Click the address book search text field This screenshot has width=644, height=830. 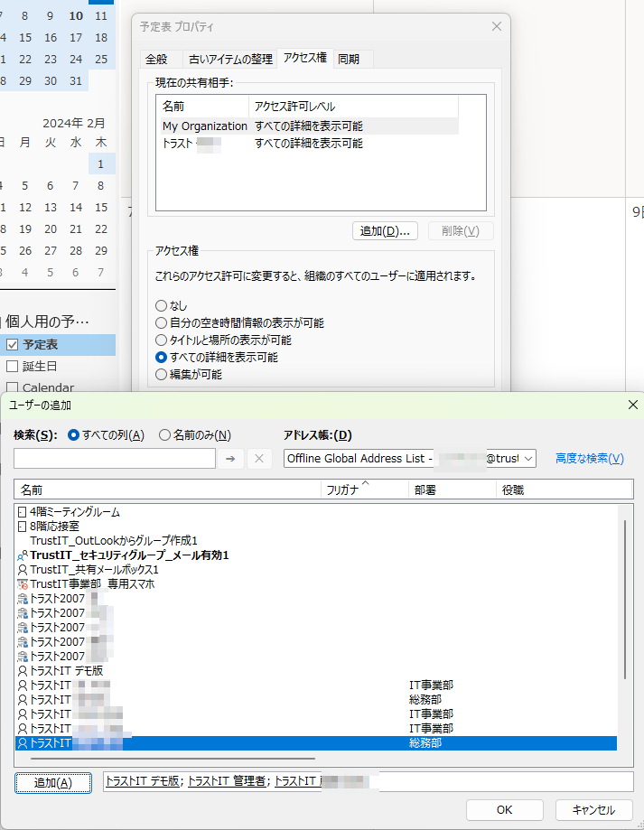tap(114, 459)
